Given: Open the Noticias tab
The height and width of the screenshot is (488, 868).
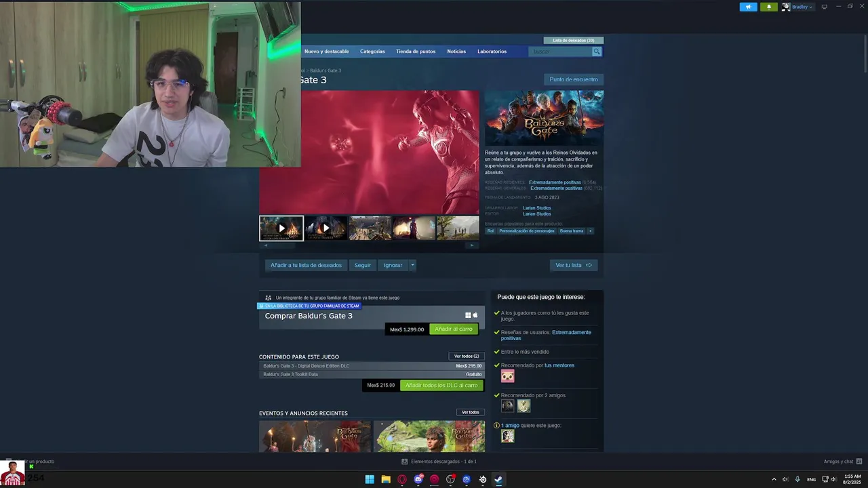Looking at the screenshot, I should coord(456,52).
